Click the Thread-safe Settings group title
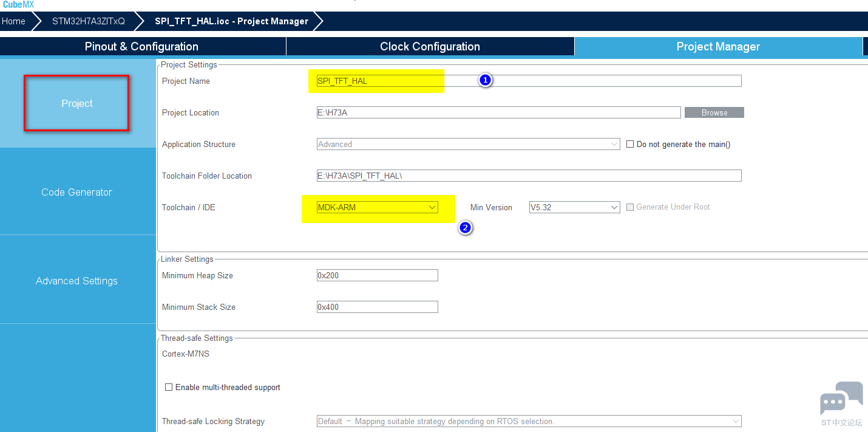 (x=197, y=338)
